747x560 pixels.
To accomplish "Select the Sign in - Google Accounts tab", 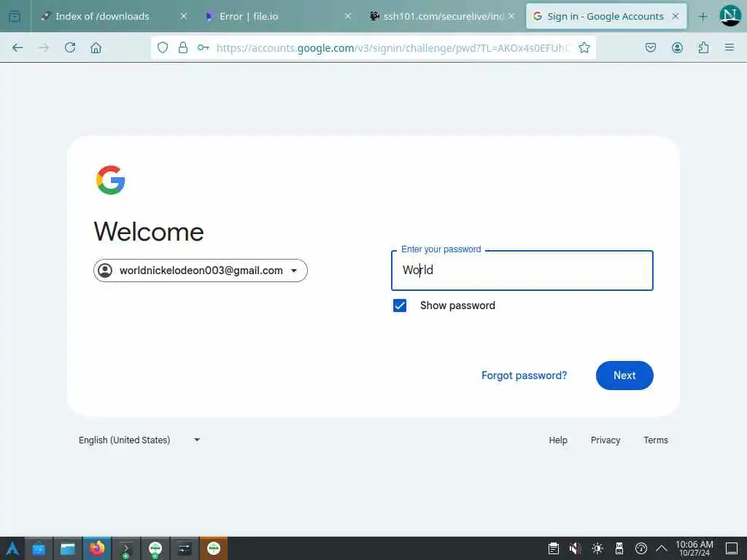I will click(605, 16).
